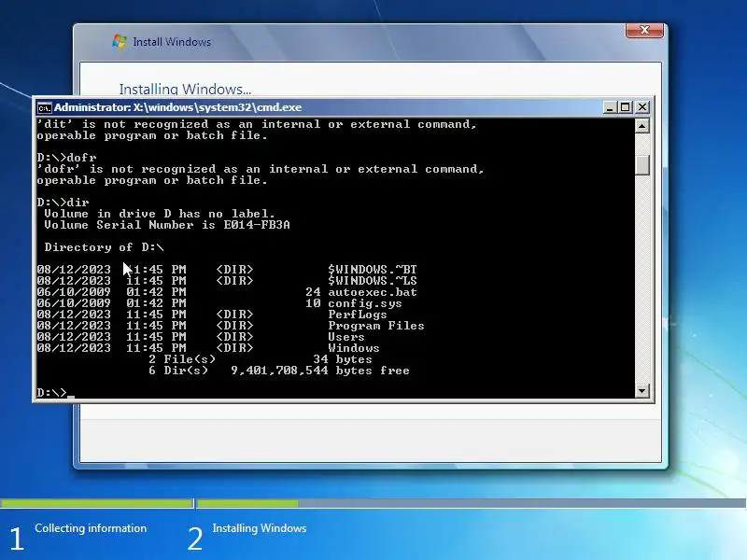Click the $WINDOWS.~LS directory entry
The height and width of the screenshot is (560, 747).
coord(372,281)
